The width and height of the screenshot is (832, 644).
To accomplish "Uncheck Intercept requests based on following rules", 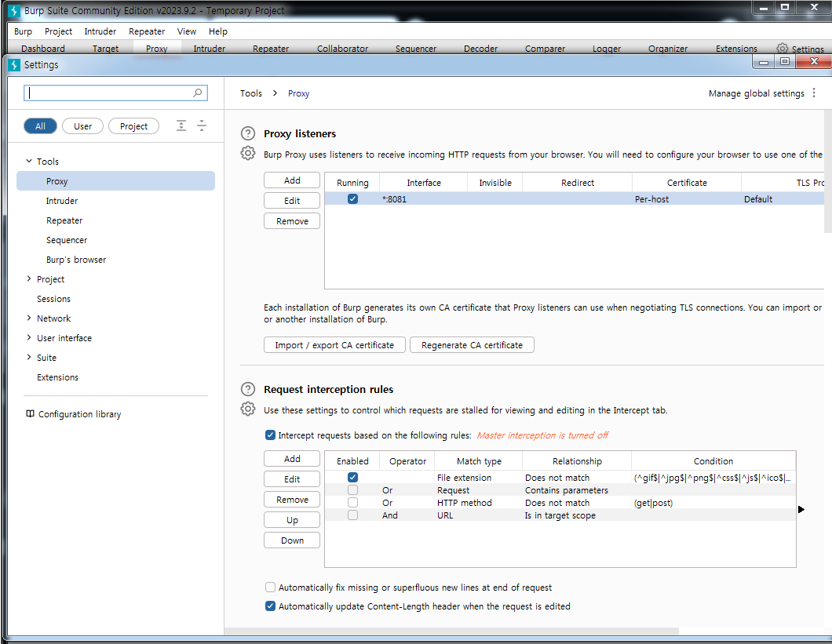I will (270, 435).
